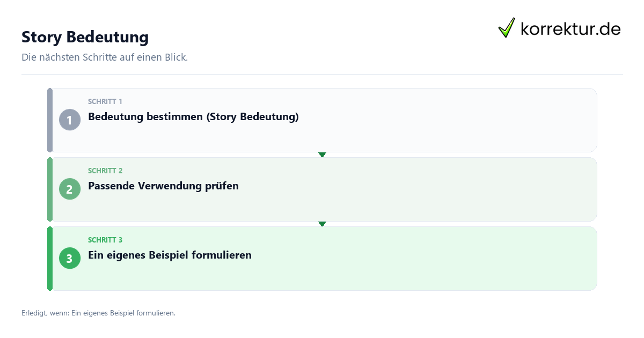The height and width of the screenshot is (338, 644).
Task: Click the green checkmark logo icon
Action: pyautogui.click(x=507, y=28)
